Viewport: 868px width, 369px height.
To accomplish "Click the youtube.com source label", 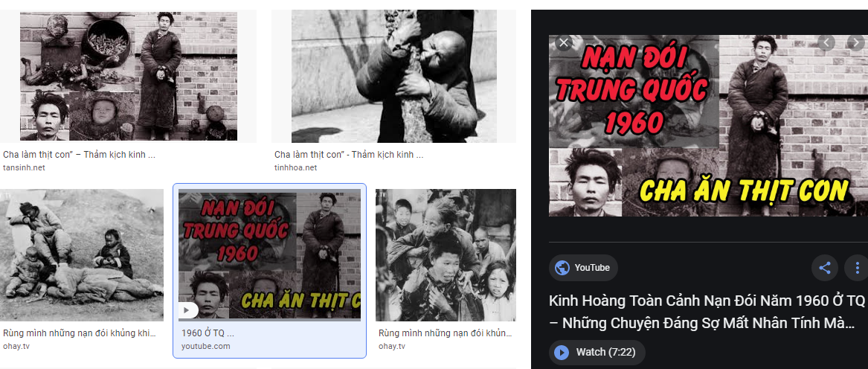I will (x=205, y=346).
